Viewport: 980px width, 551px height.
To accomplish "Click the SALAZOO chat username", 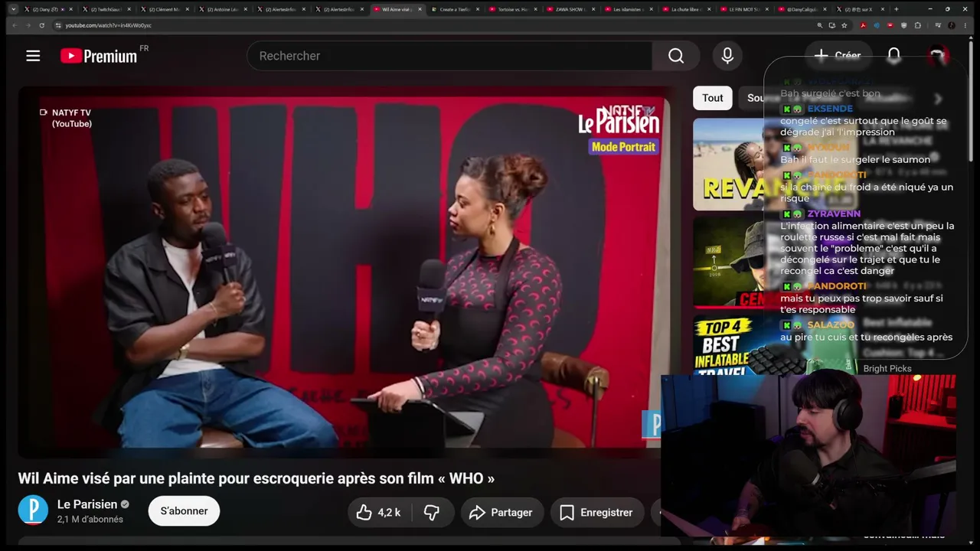I will point(831,325).
